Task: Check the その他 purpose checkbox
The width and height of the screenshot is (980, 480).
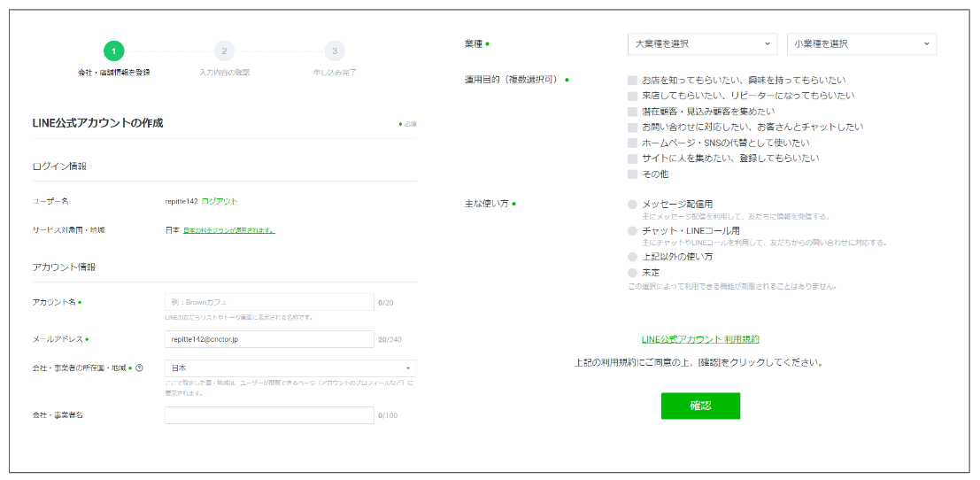Action: (632, 174)
